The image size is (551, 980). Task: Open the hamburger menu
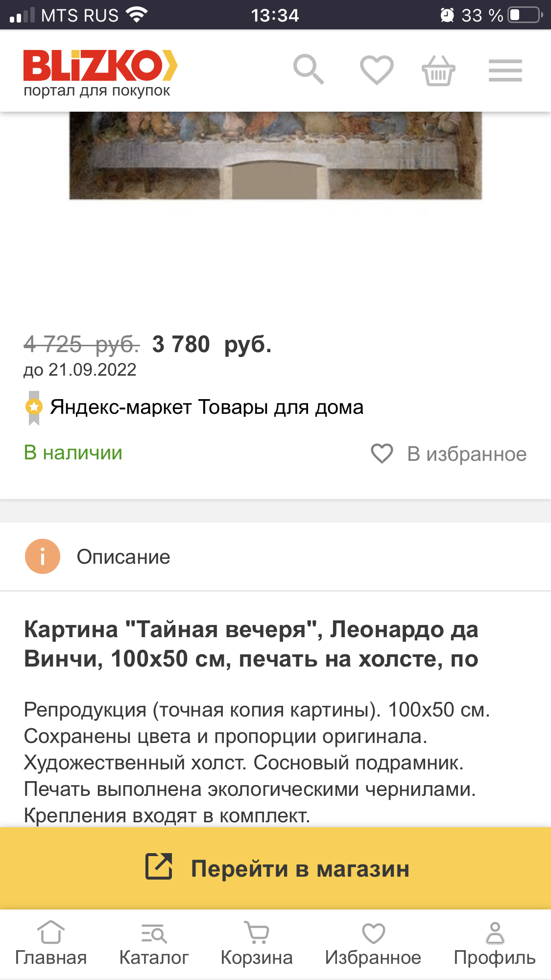tap(505, 71)
